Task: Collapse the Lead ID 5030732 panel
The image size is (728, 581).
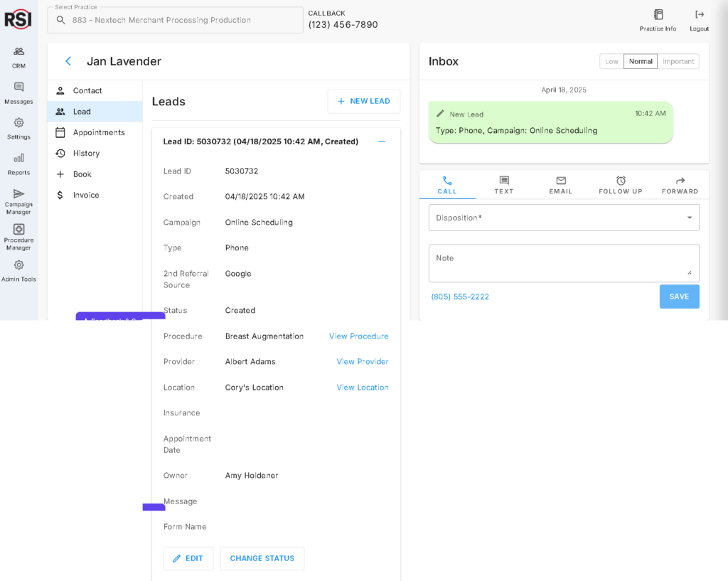Action: [x=382, y=142]
